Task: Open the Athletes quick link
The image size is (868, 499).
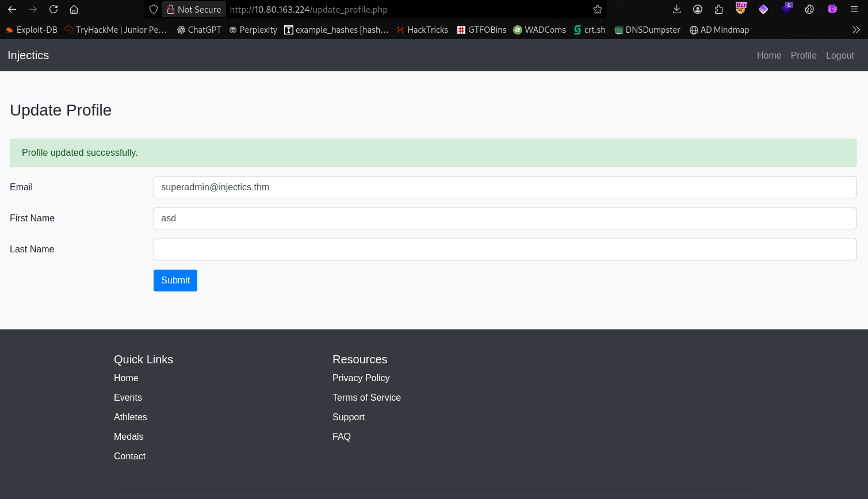Action: click(x=131, y=417)
